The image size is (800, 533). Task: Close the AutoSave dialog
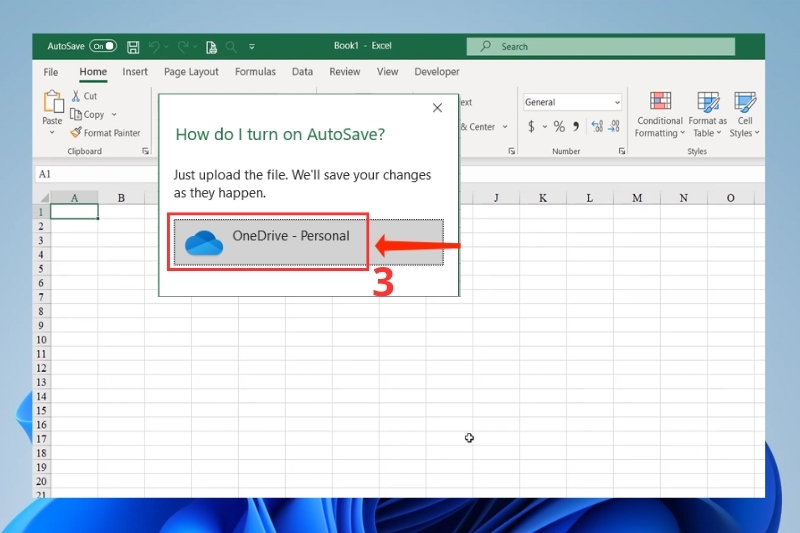click(x=437, y=108)
